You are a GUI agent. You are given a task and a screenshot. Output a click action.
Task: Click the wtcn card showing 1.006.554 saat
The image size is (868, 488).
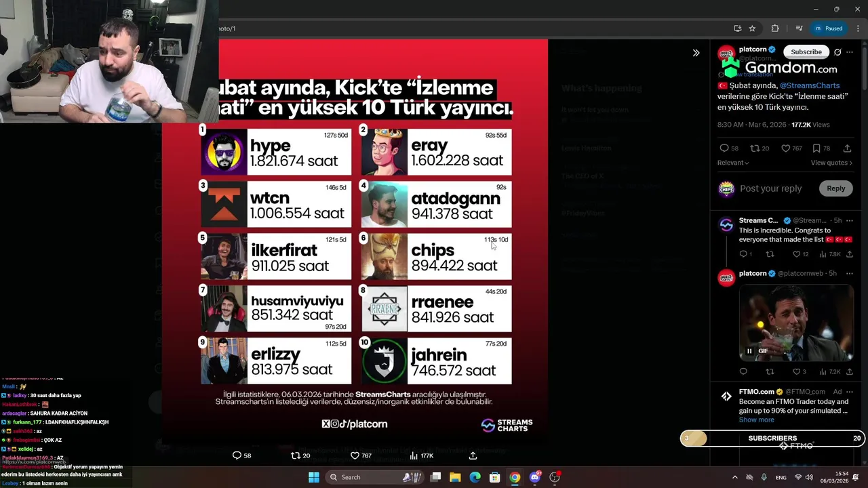click(x=276, y=204)
